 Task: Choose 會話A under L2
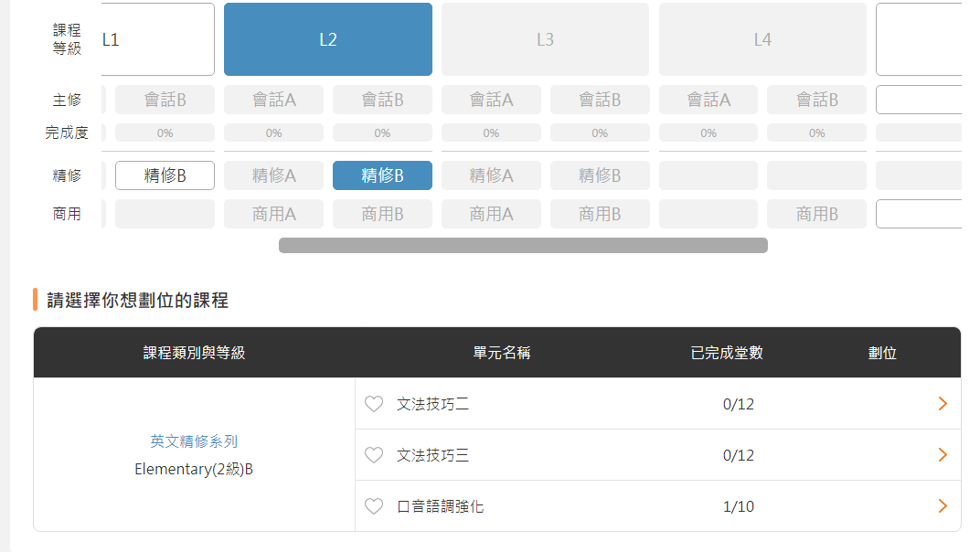273,100
